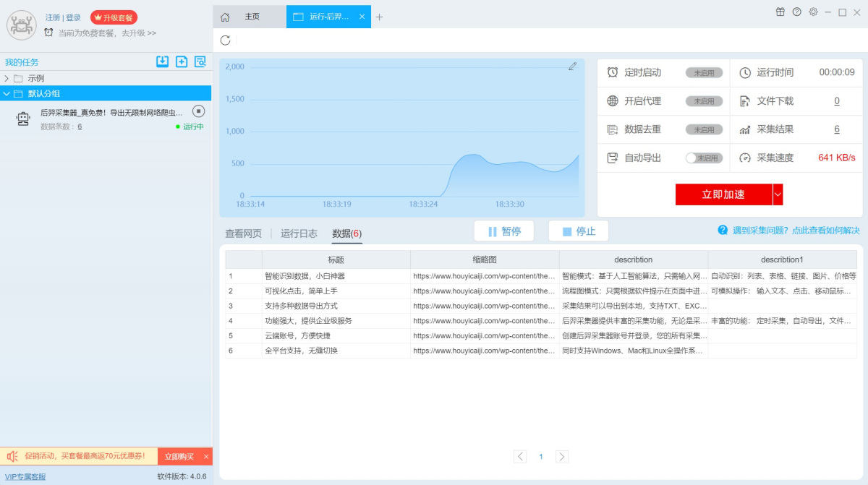Click the 暂停 pause button
This screenshot has width=868, height=485.
[x=504, y=231]
